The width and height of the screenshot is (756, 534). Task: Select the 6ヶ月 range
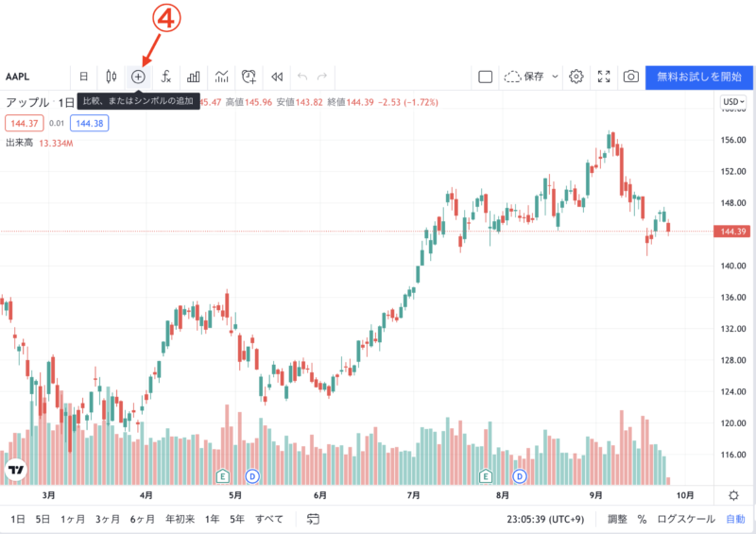pos(143,520)
